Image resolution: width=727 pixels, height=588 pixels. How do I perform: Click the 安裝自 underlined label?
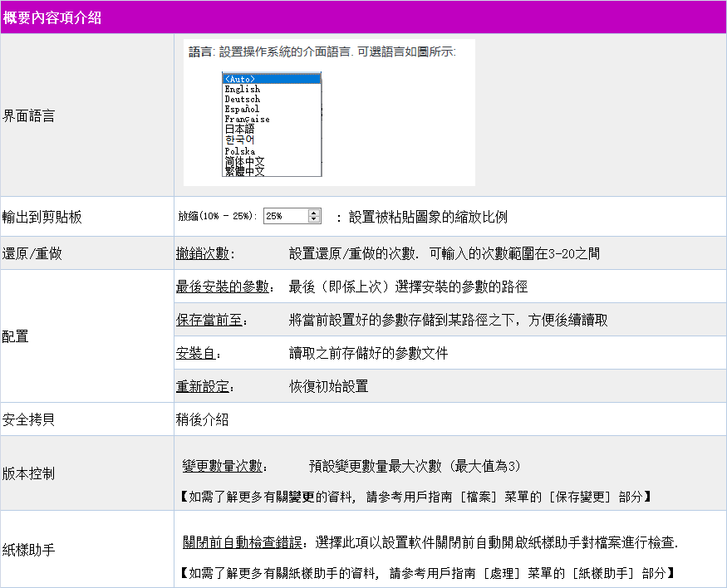coord(196,353)
